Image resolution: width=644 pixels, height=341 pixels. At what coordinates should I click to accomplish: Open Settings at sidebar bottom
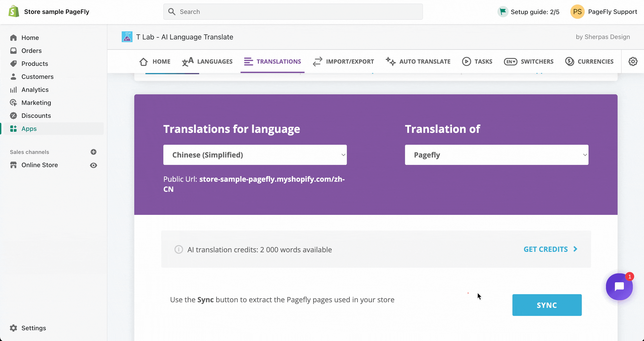coord(34,328)
